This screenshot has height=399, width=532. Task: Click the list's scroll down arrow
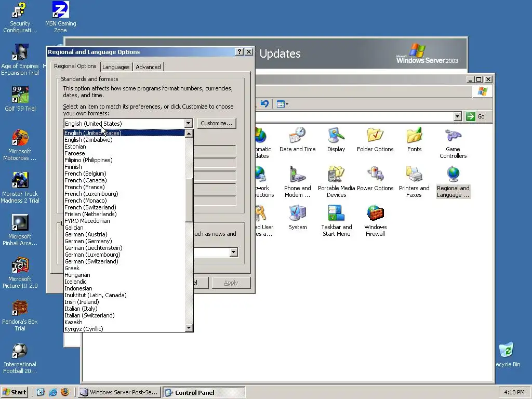189,328
